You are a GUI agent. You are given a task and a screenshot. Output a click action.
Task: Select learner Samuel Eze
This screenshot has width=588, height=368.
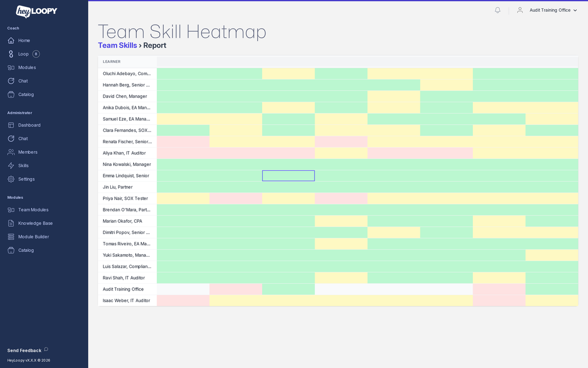click(127, 119)
